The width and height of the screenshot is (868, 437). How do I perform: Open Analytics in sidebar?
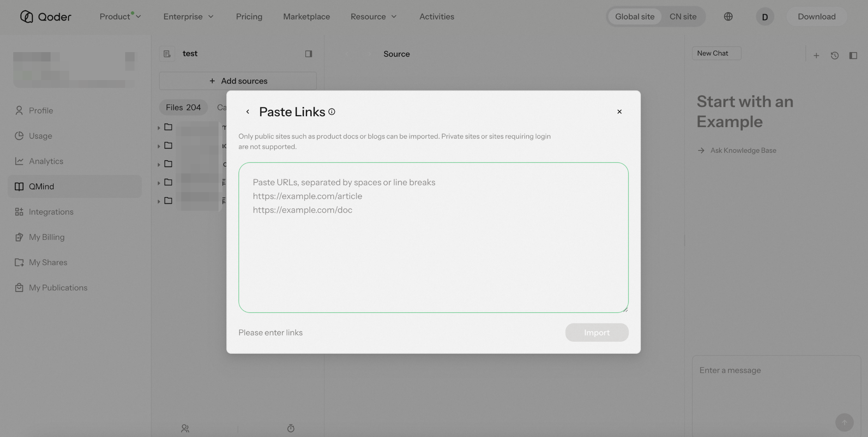(75, 161)
